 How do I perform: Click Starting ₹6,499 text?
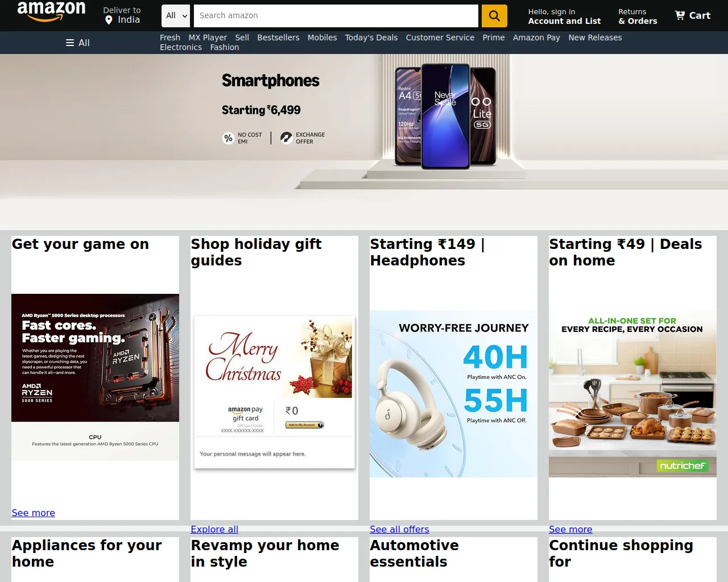(x=261, y=110)
